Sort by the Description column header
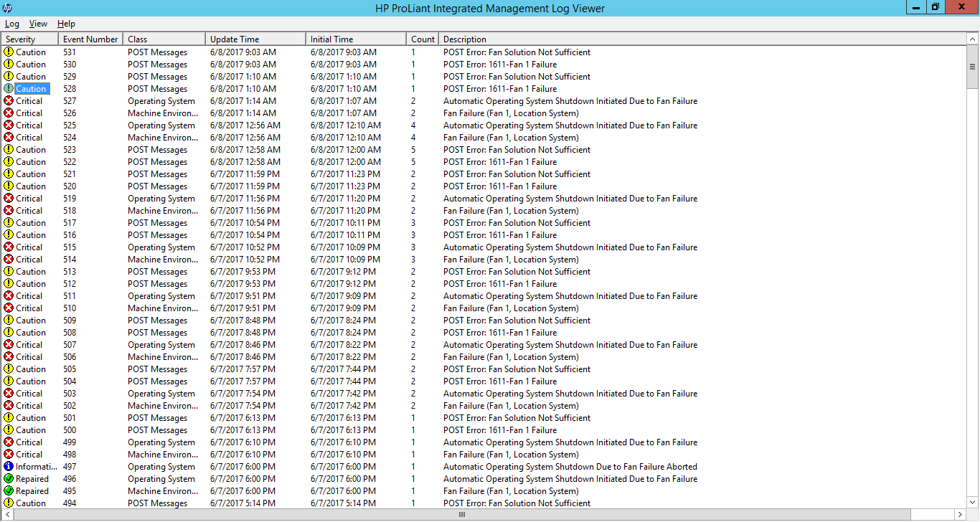The image size is (980, 522). [702, 39]
